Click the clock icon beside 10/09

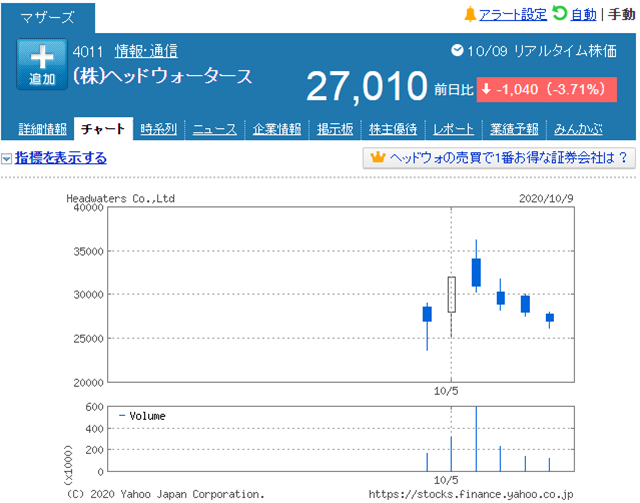coord(457,50)
